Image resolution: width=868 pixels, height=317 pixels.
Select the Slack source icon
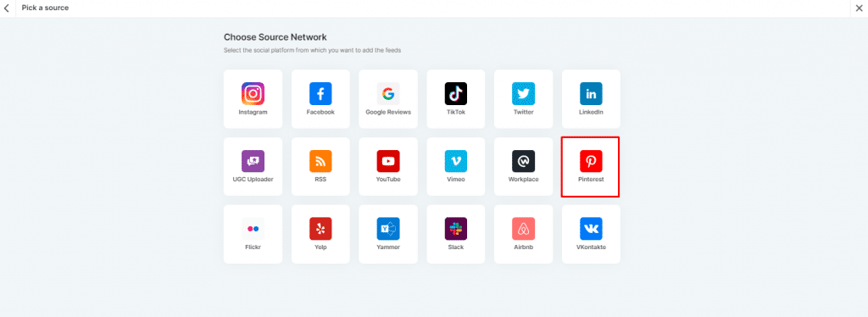[455, 229]
